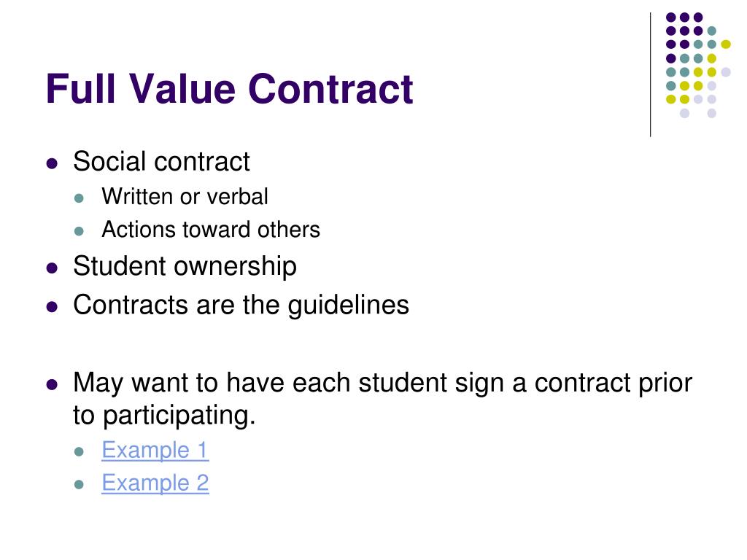Image resolution: width=747 pixels, height=560 pixels.
Task: Click the teal bullet before Example 2
Action: coord(79,485)
